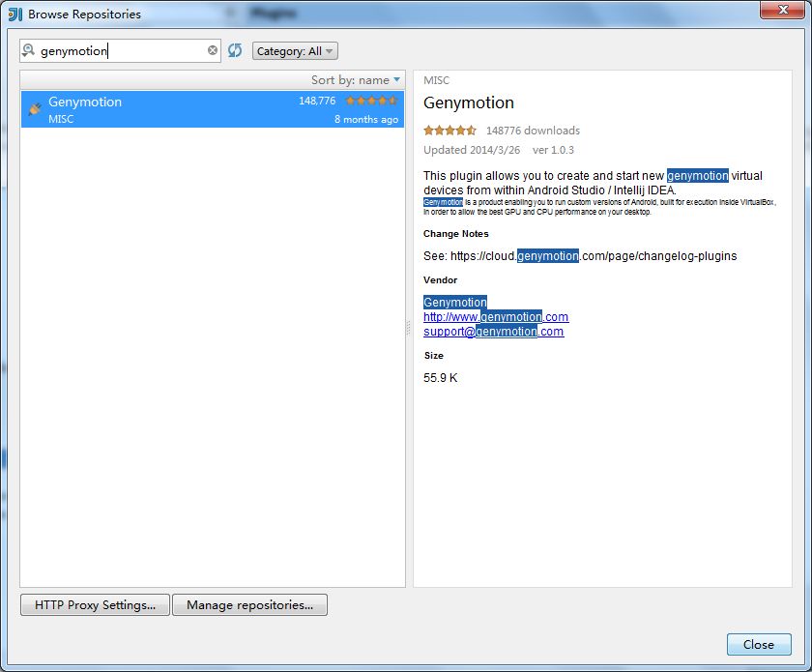This screenshot has width=812, height=672.
Task: Click the Browse Repositories title bar icon
Action: click(15, 14)
